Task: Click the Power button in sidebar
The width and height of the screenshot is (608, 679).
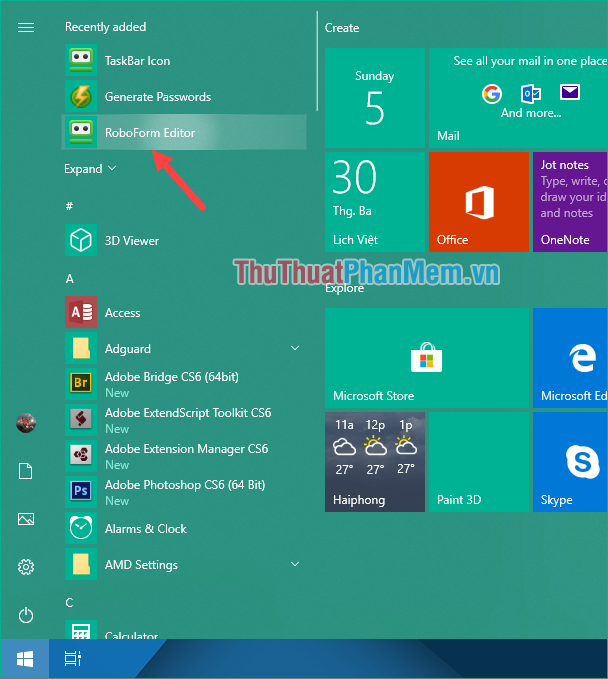Action: (26, 615)
